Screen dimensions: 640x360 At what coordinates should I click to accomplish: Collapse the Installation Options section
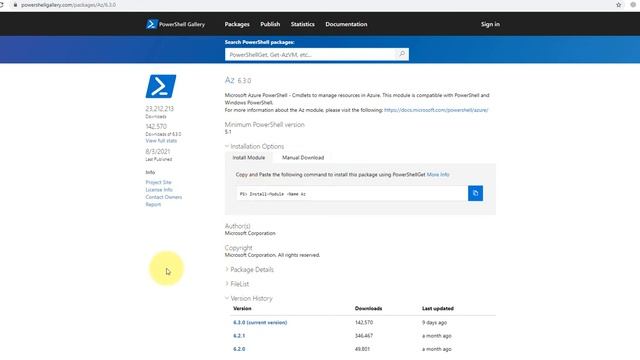[x=254, y=146]
